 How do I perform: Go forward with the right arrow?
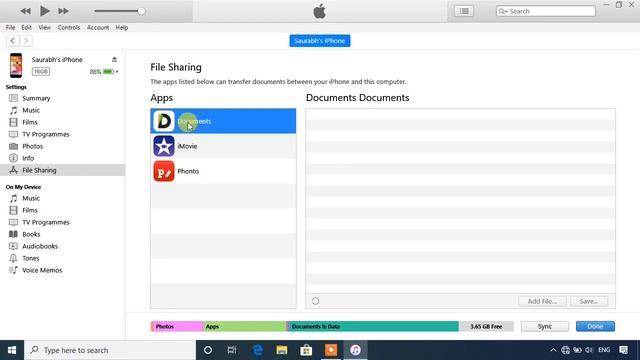[x=26, y=41]
